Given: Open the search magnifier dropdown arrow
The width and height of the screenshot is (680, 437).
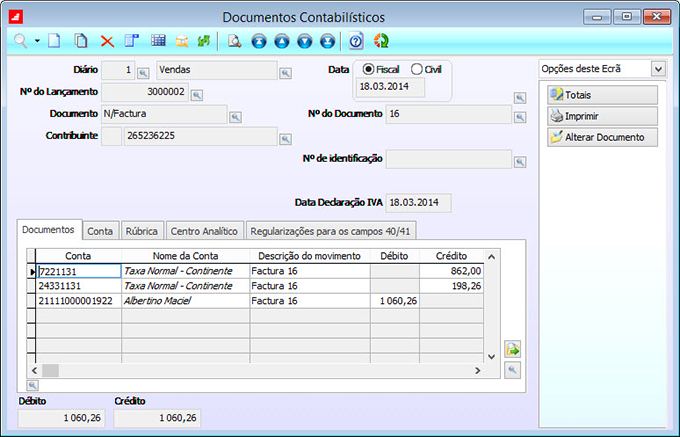Looking at the screenshot, I should click(x=37, y=41).
